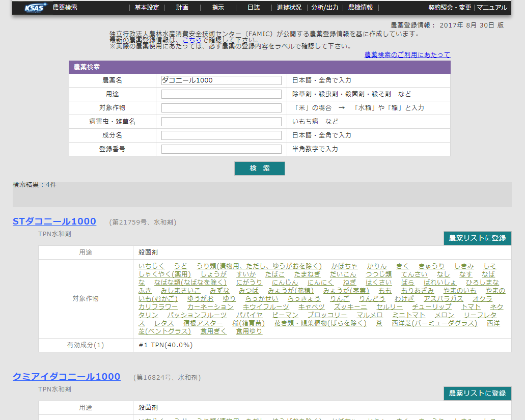Click the 検索 button
The height and width of the screenshot is (420, 525).
(x=260, y=169)
